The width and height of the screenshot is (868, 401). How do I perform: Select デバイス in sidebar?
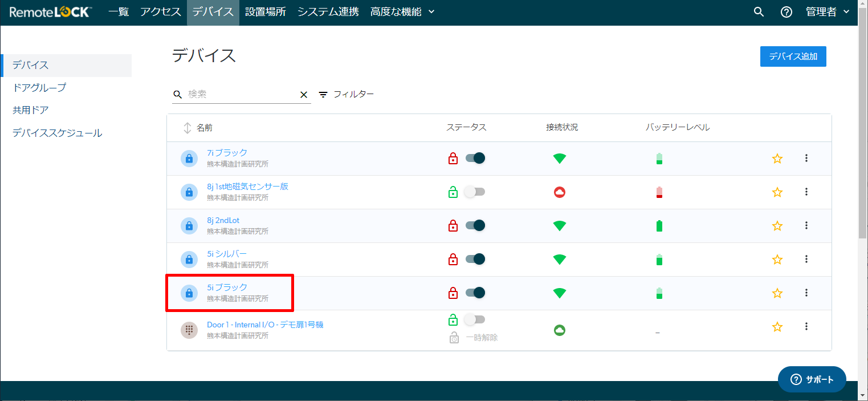pyautogui.click(x=66, y=65)
